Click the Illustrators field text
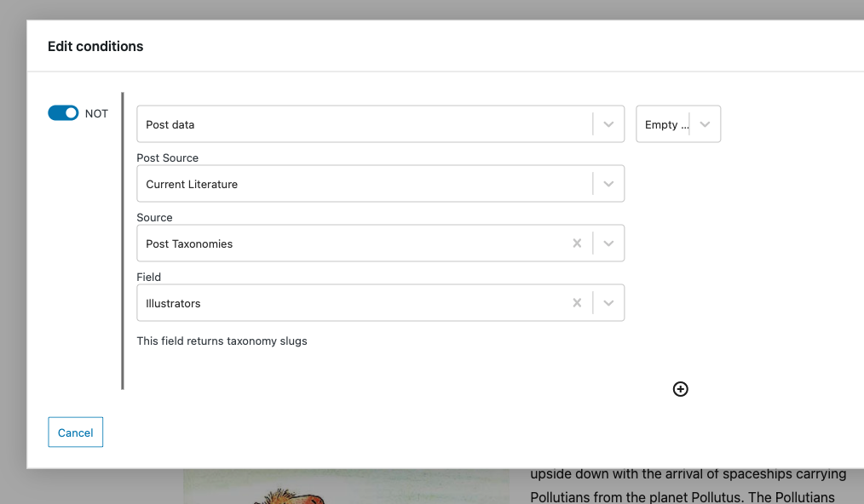Viewport: 864px width, 504px height. coord(173,303)
